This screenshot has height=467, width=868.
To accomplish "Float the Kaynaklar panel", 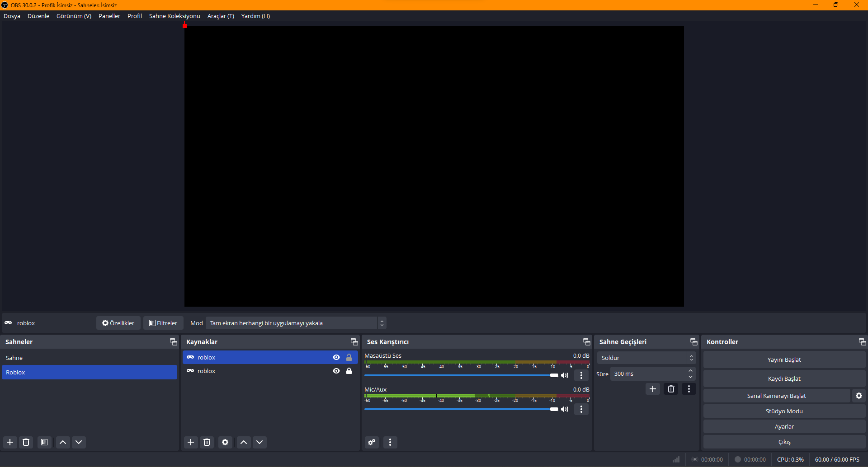I will 354,342.
